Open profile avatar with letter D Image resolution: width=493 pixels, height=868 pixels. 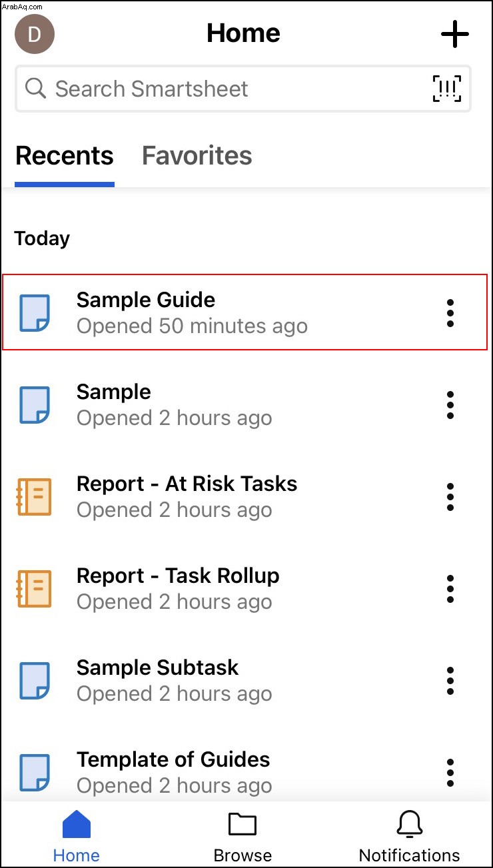[34, 34]
